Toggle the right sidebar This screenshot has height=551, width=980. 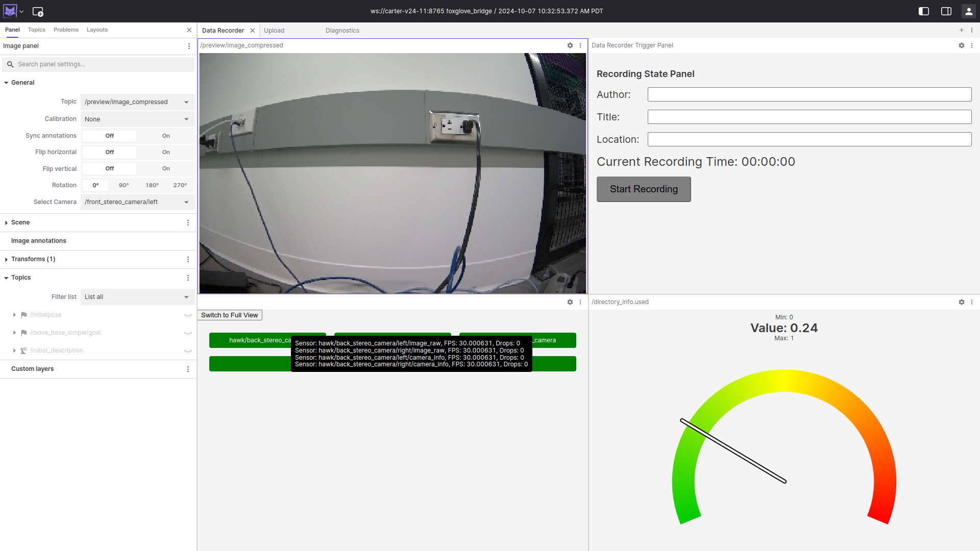click(946, 11)
